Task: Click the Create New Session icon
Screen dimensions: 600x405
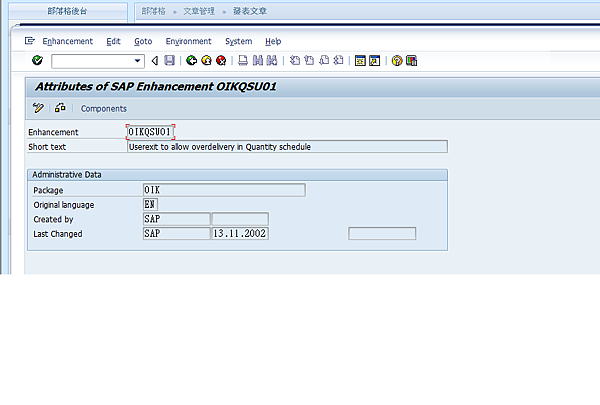Action: (360, 60)
